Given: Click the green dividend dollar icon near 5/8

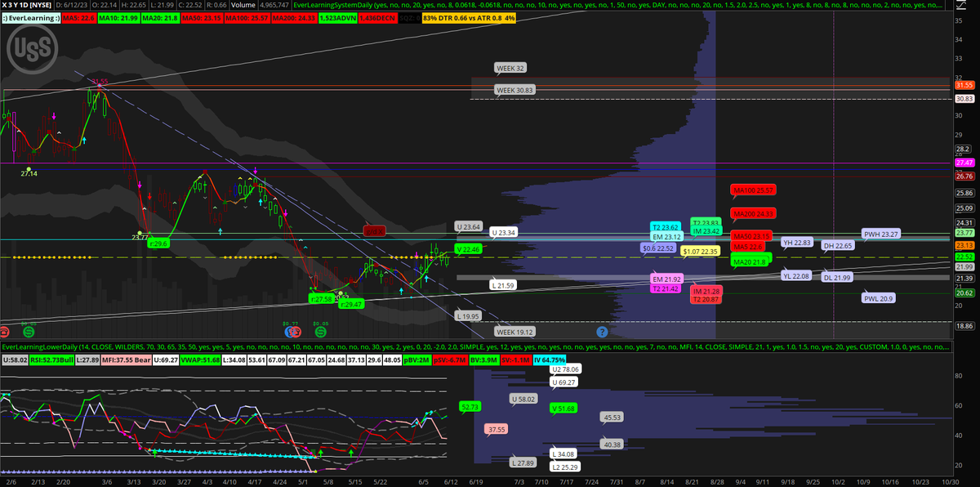Looking at the screenshot, I should [x=319, y=332].
